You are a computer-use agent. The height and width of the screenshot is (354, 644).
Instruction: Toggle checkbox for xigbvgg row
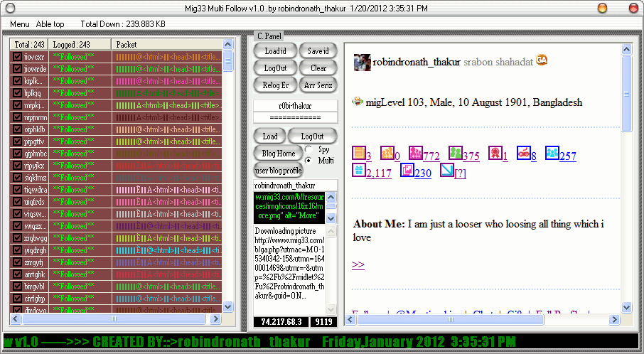(17, 238)
